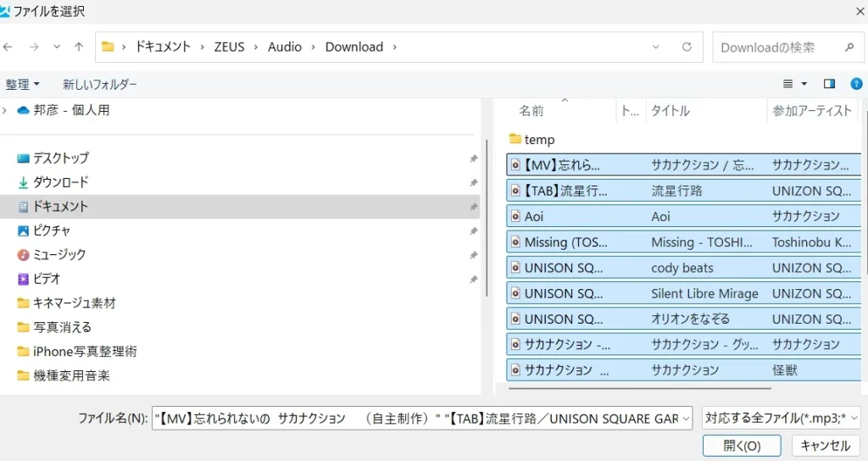
Task: Click the ファイル名 text field
Action: tap(416, 419)
